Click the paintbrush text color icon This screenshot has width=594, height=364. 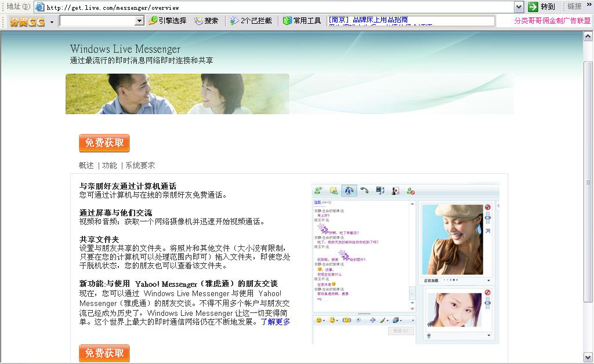click(383, 320)
